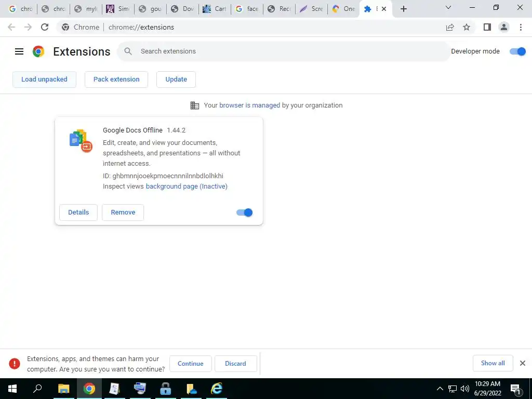Reload the extensions page
The image size is (532, 399).
click(45, 27)
